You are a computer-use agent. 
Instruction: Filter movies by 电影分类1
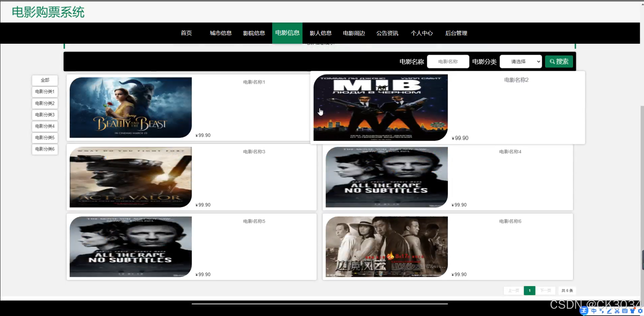(45, 92)
